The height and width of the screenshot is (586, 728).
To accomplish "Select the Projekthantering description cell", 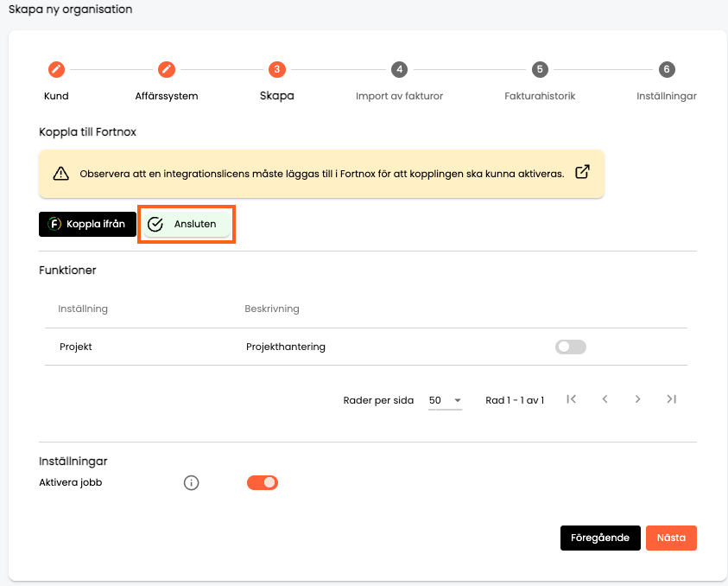I will click(x=286, y=347).
